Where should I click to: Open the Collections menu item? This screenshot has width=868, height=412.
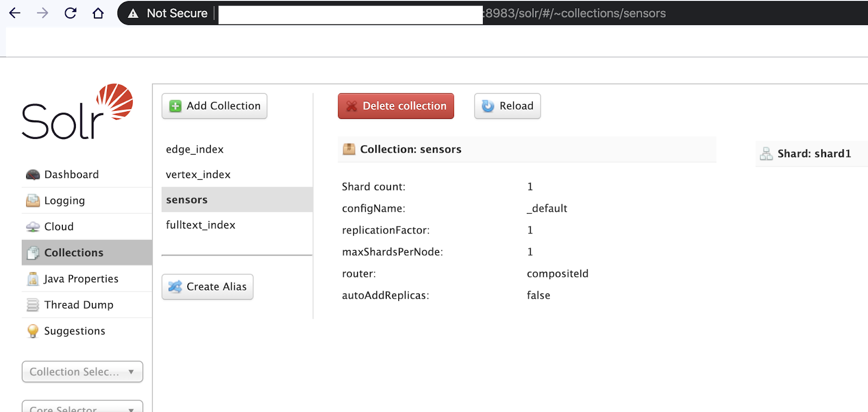[87, 252]
